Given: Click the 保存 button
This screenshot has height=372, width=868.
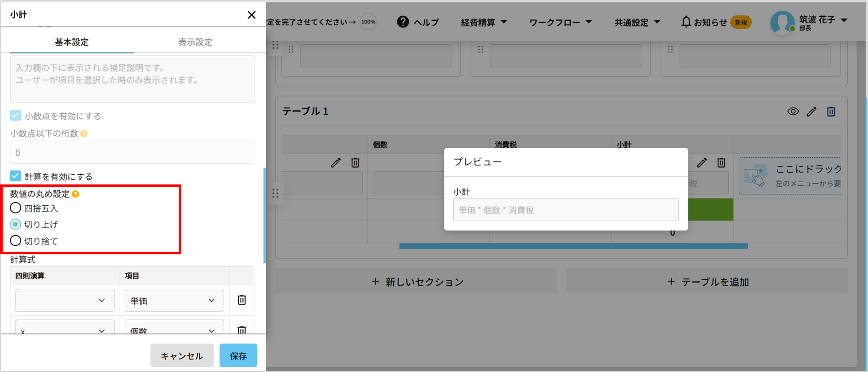Looking at the screenshot, I should click(238, 356).
